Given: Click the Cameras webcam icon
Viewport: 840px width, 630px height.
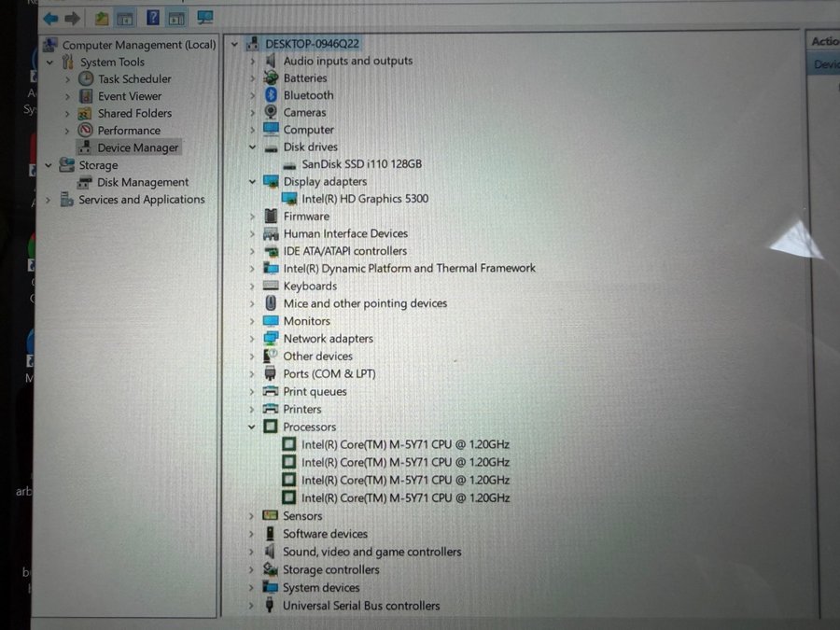Looking at the screenshot, I should pyautogui.click(x=271, y=112).
